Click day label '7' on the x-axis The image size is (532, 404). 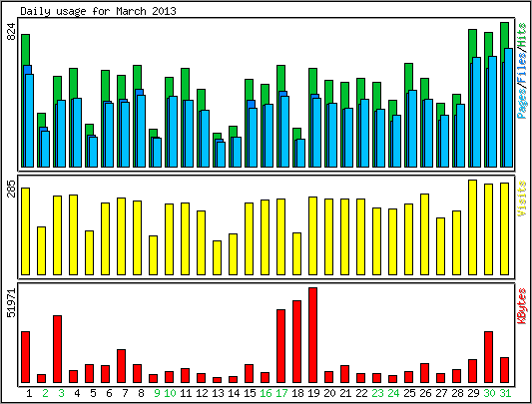(x=125, y=393)
